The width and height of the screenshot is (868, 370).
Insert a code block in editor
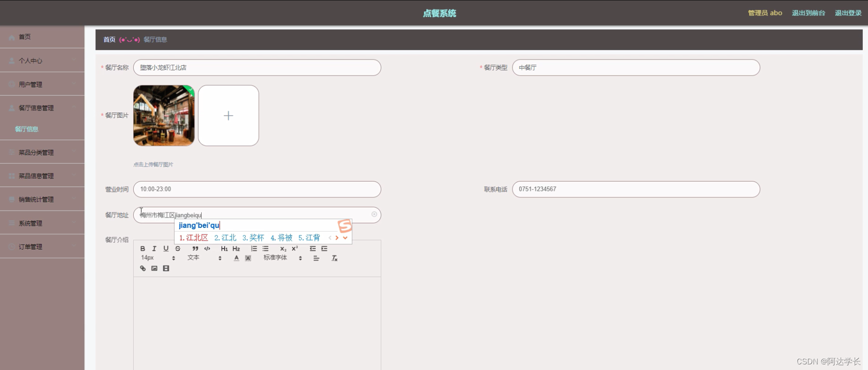coord(207,249)
